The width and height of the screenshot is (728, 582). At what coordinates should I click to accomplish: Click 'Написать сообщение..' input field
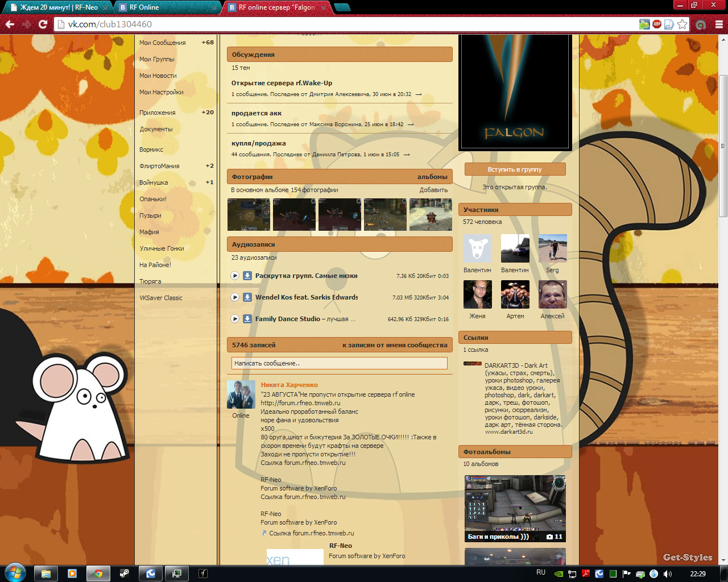(x=340, y=363)
